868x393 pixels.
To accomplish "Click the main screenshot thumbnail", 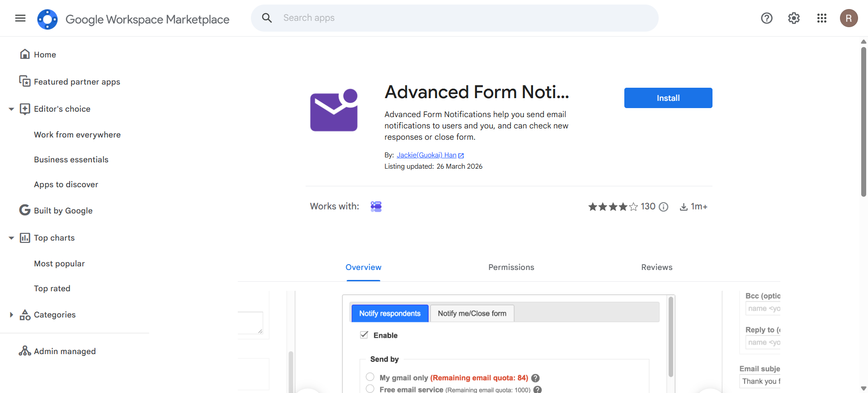I will coord(509,343).
